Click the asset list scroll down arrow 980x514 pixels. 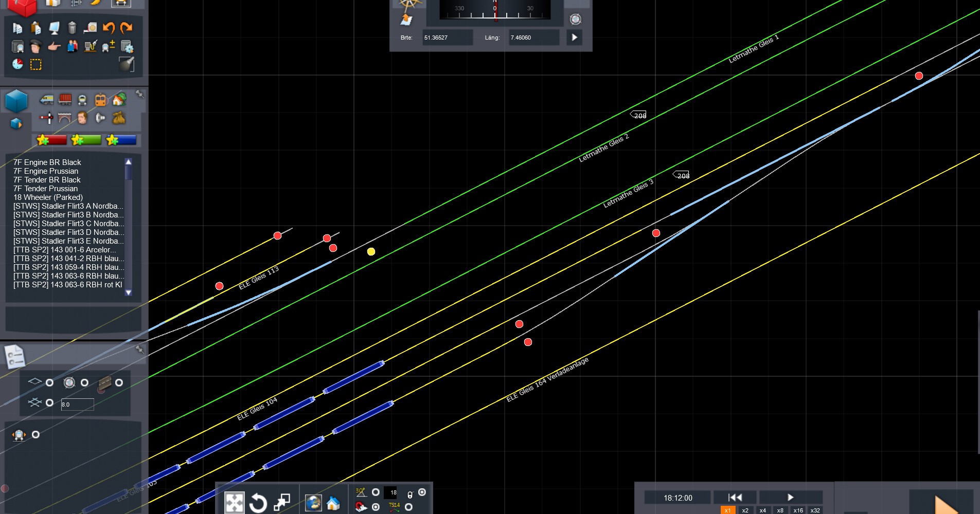coord(129,292)
